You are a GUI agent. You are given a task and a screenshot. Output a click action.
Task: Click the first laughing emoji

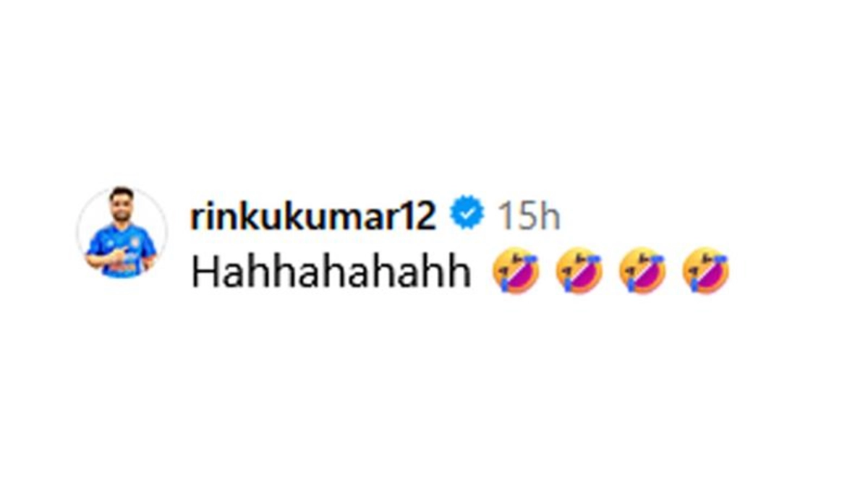(515, 271)
